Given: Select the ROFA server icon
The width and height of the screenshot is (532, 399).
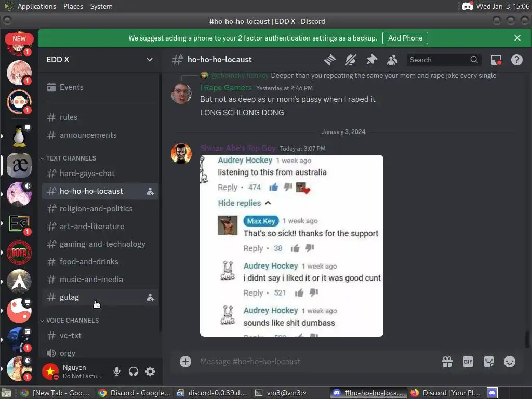Looking at the screenshot, I should pyautogui.click(x=19, y=252).
